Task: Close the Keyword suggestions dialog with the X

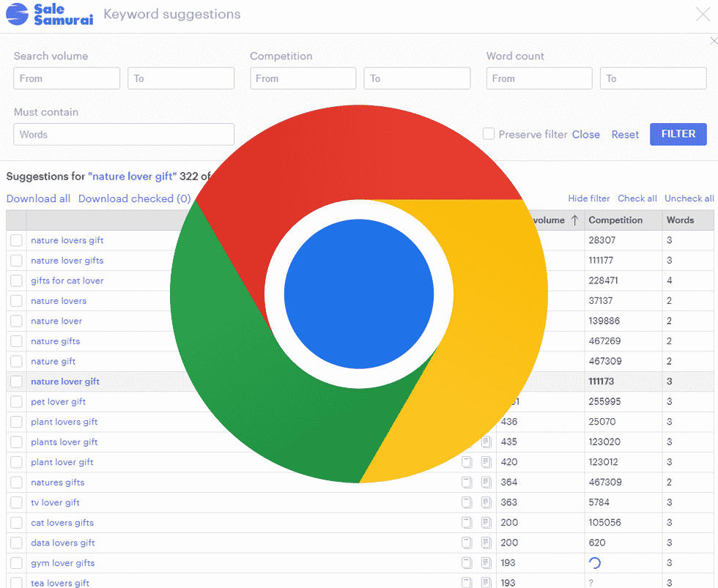Action: click(x=702, y=13)
